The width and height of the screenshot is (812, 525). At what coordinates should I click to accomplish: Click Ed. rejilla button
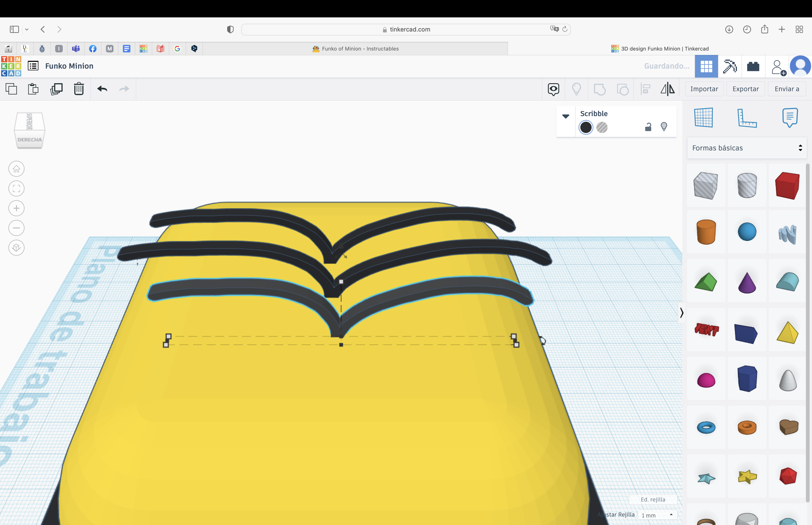(x=653, y=499)
